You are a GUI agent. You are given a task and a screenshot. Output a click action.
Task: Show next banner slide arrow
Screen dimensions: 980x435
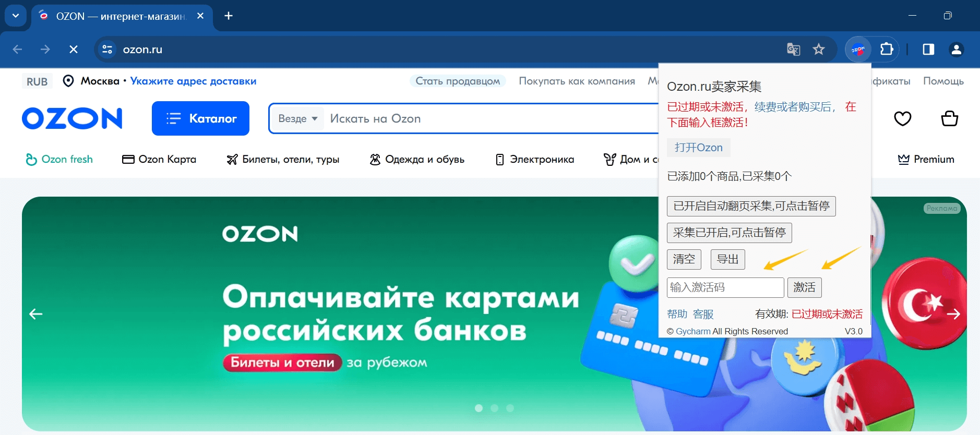[953, 314]
